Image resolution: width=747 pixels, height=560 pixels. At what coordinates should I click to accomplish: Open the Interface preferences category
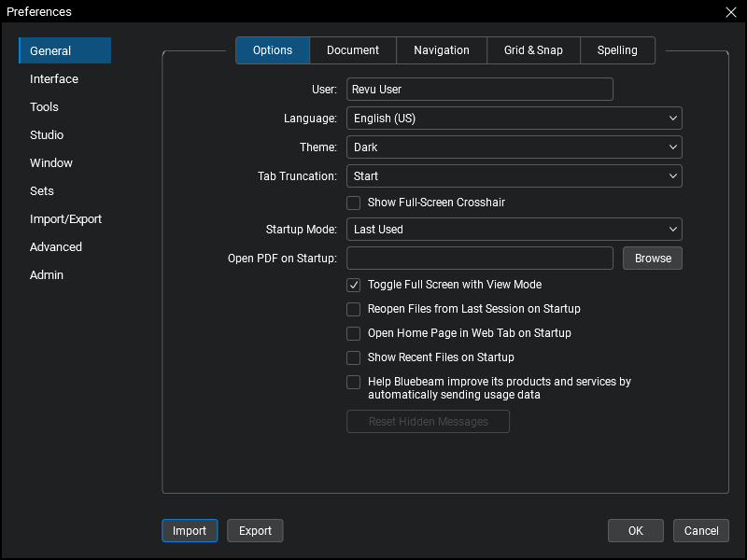click(54, 79)
